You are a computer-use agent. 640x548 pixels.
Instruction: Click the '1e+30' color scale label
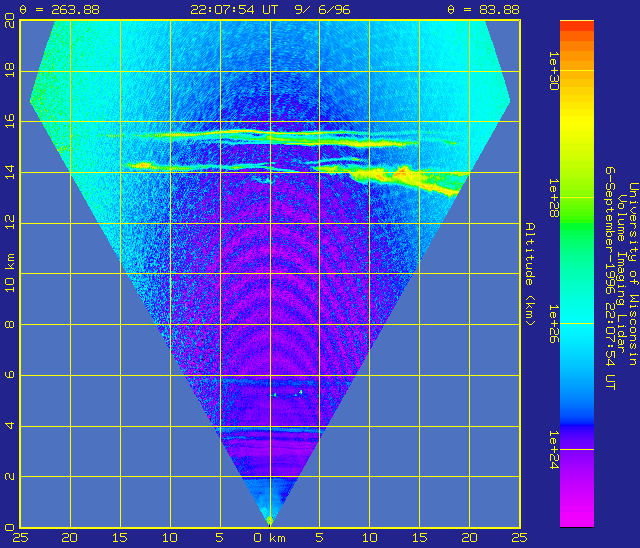pyautogui.click(x=554, y=71)
